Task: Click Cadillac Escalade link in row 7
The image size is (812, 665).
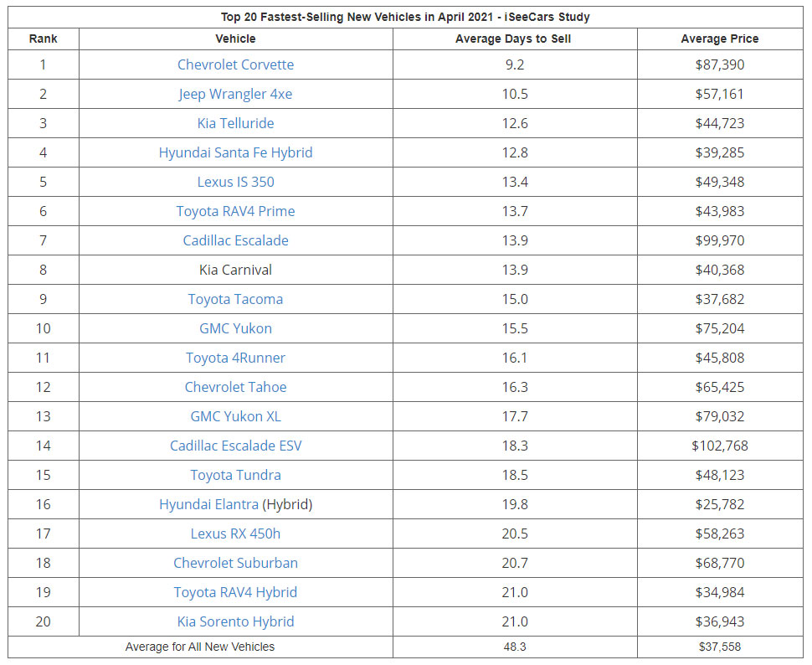Action: [x=235, y=240]
